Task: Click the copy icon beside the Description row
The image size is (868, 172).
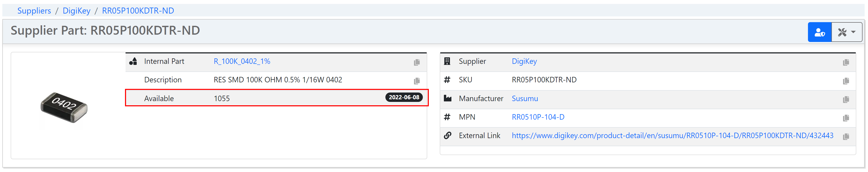Action: pos(417,81)
